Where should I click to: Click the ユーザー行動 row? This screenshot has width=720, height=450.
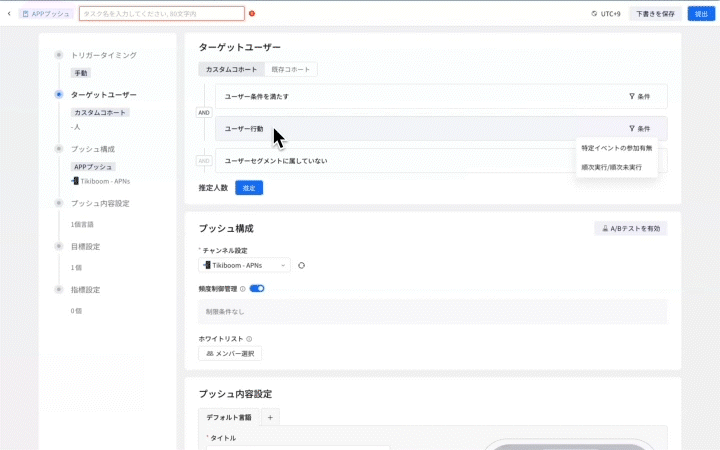click(441, 129)
